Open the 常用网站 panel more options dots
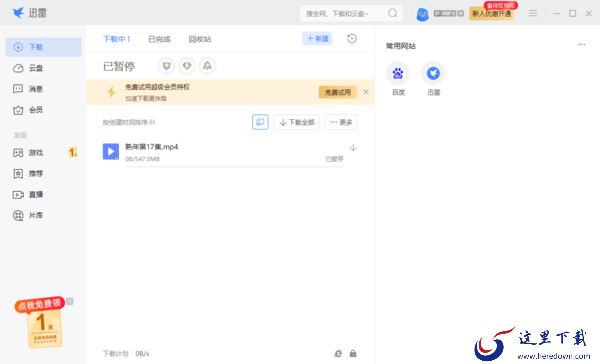The height and width of the screenshot is (364, 600). tap(582, 44)
